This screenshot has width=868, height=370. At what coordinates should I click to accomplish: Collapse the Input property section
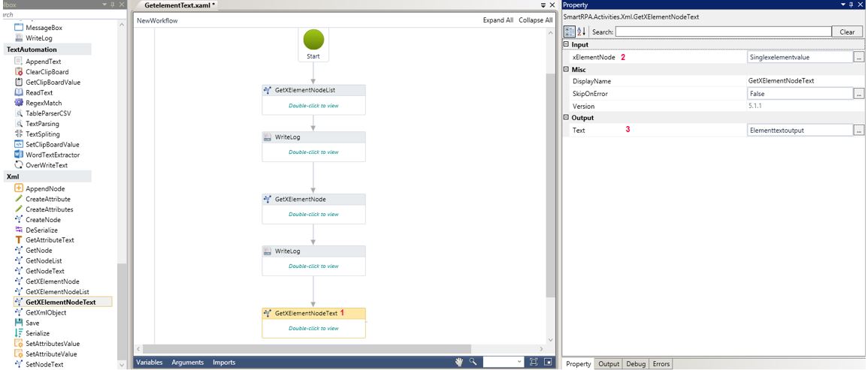point(566,44)
